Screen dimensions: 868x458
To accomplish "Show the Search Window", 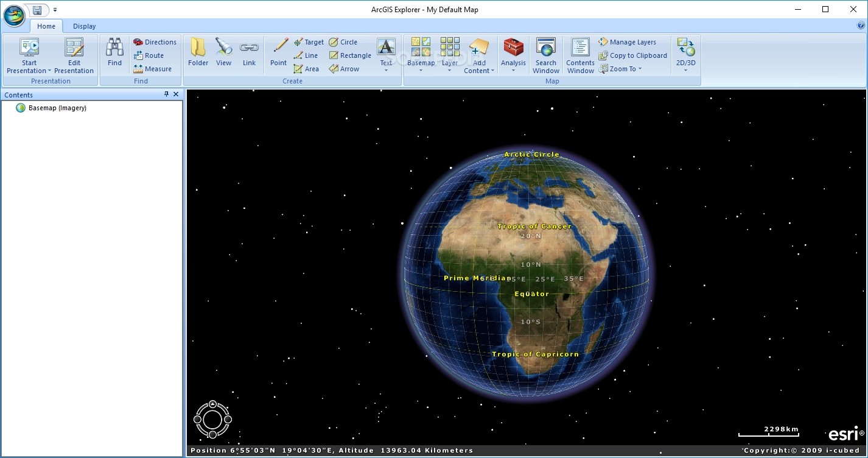I will click(x=546, y=56).
